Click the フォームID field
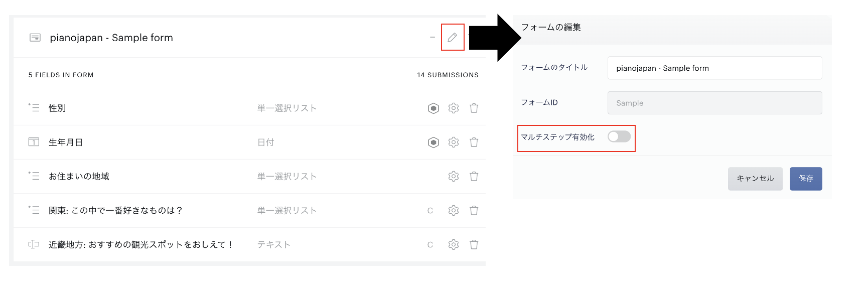Screen dimensions: 868x293 tap(714, 103)
